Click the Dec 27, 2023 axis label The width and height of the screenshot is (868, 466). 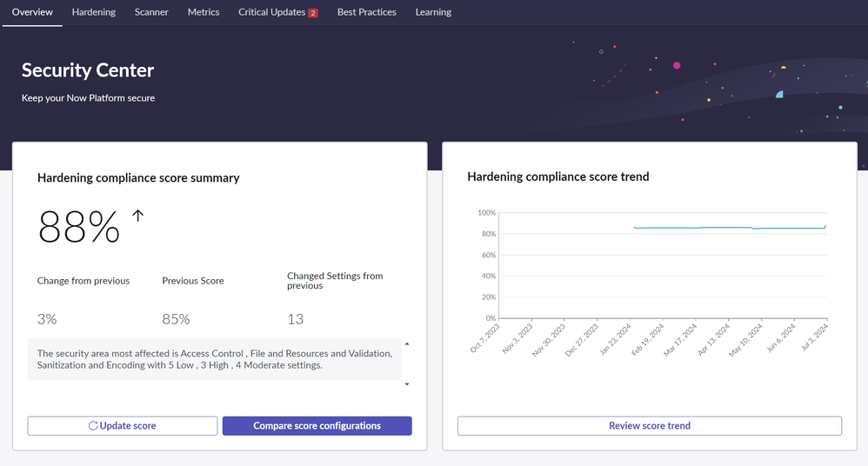[x=582, y=340]
